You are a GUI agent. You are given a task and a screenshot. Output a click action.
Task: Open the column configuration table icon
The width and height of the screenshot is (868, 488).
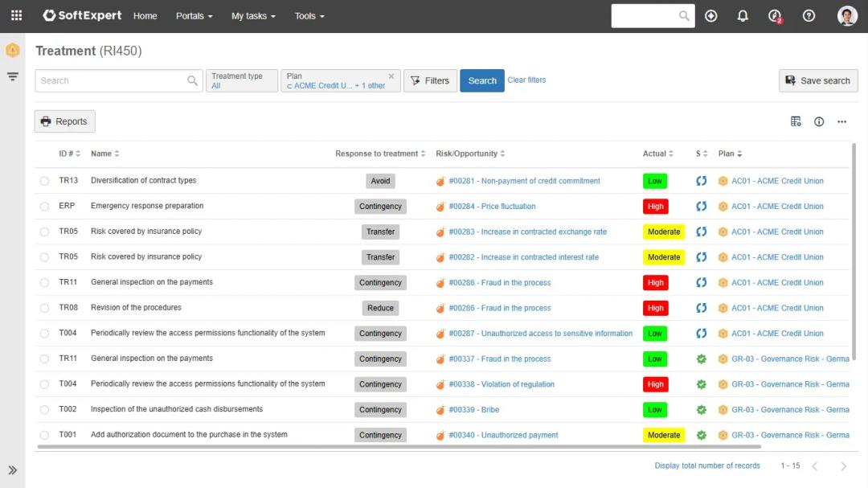[x=796, y=121]
